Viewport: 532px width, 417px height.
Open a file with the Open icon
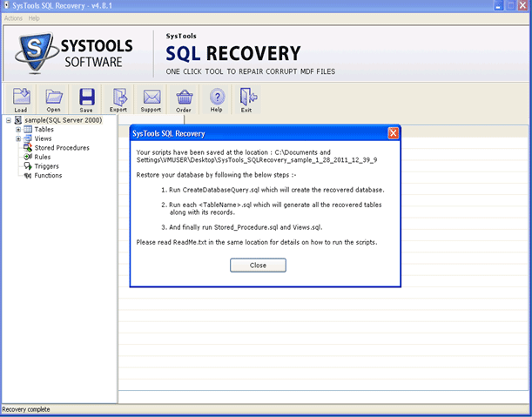click(54, 98)
